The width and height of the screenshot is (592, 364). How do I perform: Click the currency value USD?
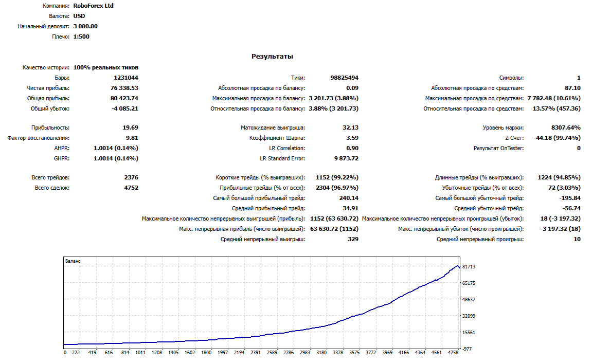coord(79,16)
